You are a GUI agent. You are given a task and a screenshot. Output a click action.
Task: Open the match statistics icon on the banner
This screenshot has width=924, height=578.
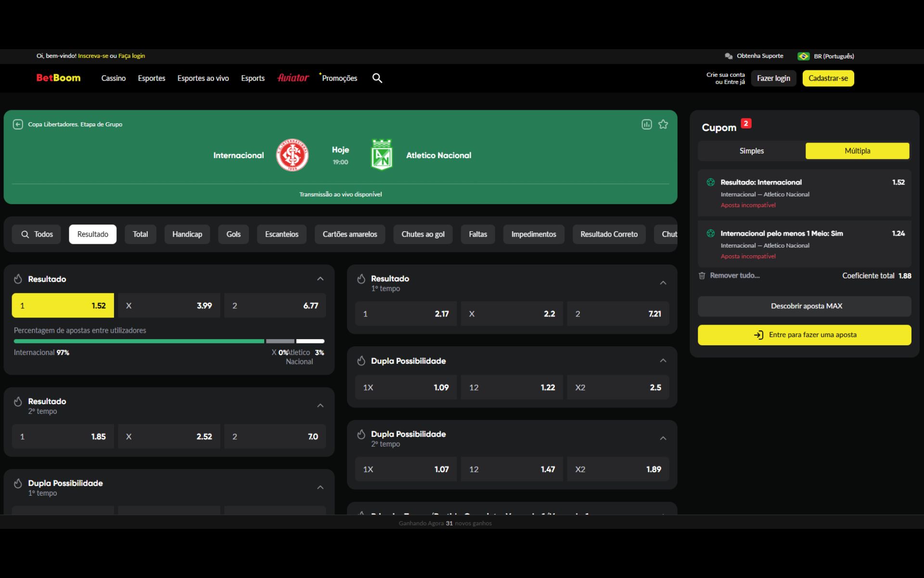646,124
